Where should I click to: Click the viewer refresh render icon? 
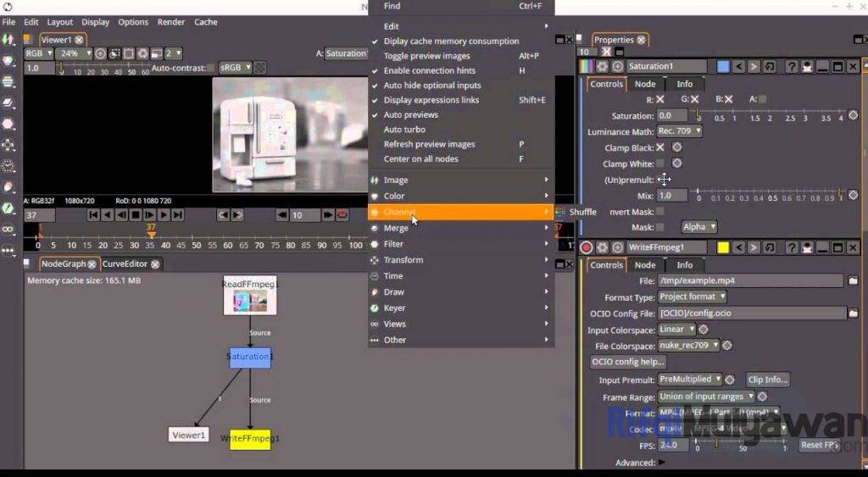tap(142, 53)
